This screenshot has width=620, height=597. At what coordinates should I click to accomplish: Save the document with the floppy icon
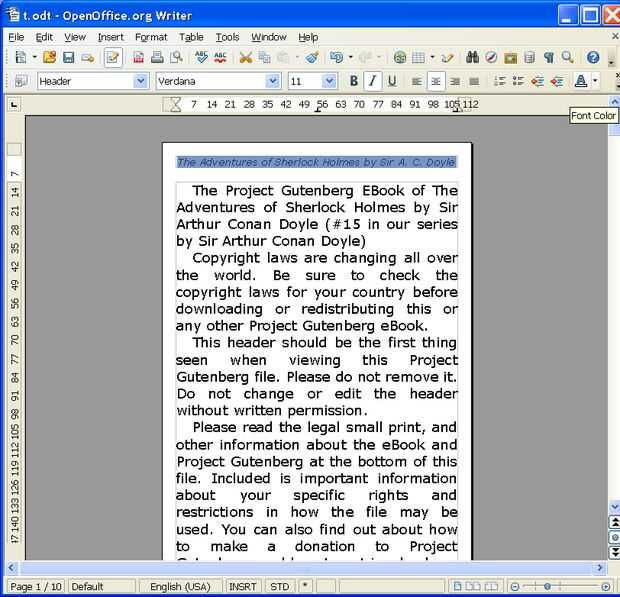[x=68, y=58]
